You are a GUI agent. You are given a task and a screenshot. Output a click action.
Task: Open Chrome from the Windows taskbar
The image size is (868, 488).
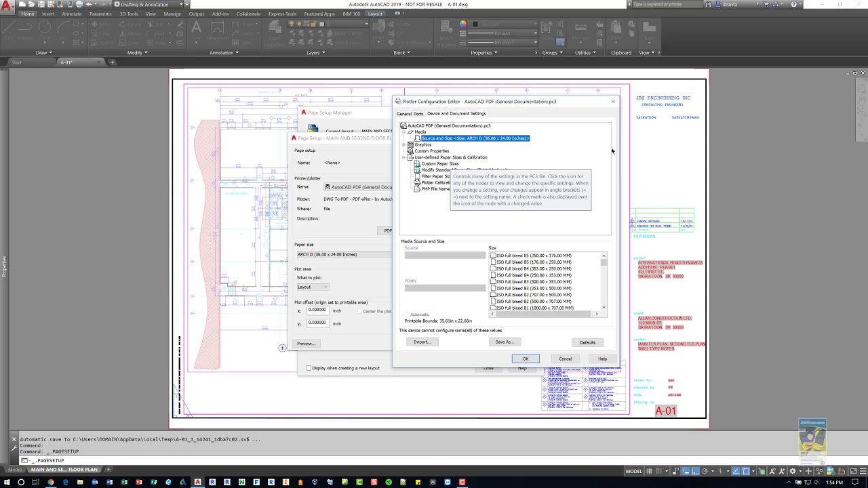[51, 483]
